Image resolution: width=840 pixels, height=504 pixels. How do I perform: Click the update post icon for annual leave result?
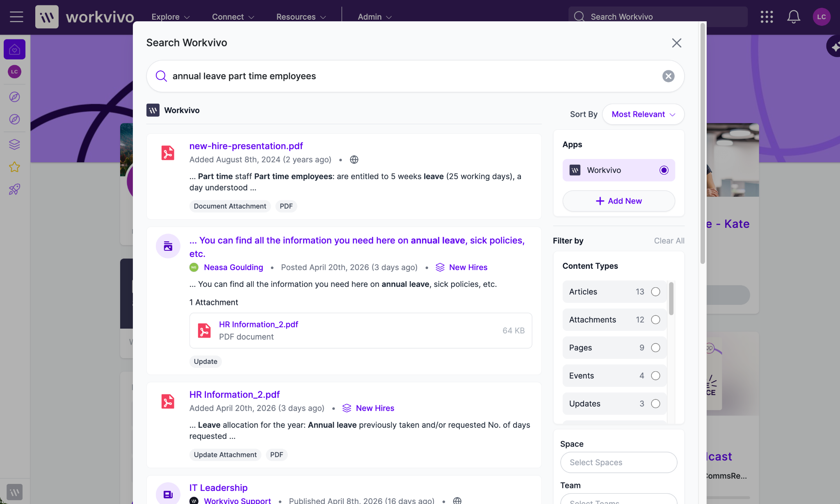(168, 246)
